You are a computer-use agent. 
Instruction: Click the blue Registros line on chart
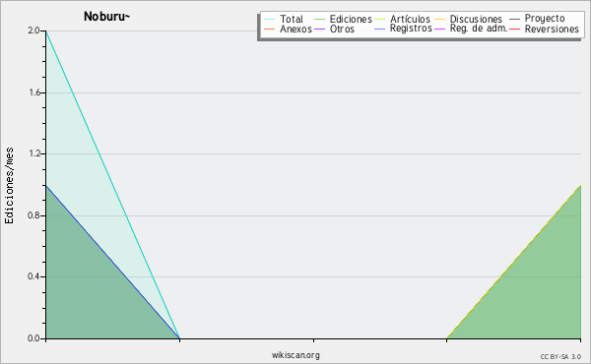112,262
